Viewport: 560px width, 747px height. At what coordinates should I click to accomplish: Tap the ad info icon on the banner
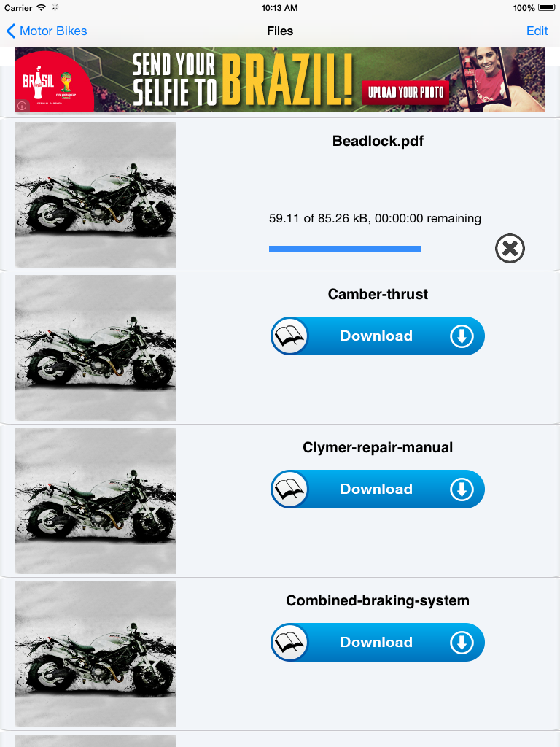[x=22, y=106]
